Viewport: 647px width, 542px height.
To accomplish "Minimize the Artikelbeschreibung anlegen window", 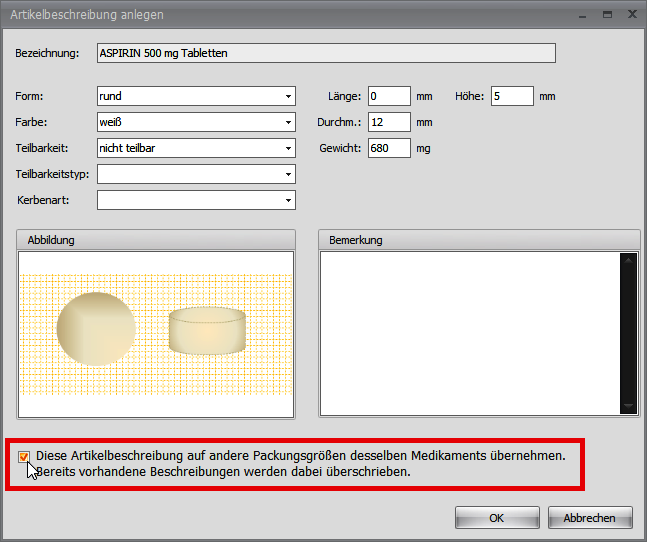I will coord(583,16).
